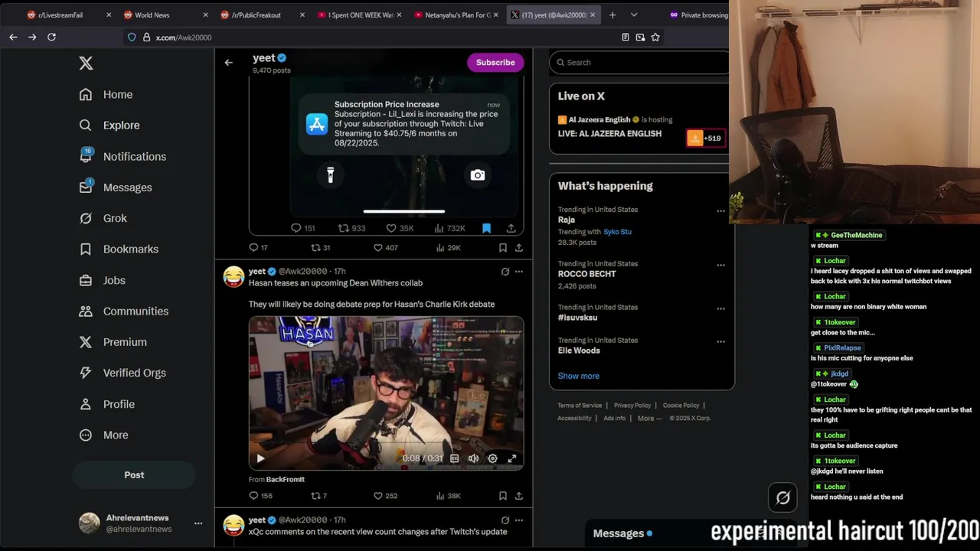Enter fullscreen on the Hasan video
This screenshot has height=551, width=980.
point(512,458)
